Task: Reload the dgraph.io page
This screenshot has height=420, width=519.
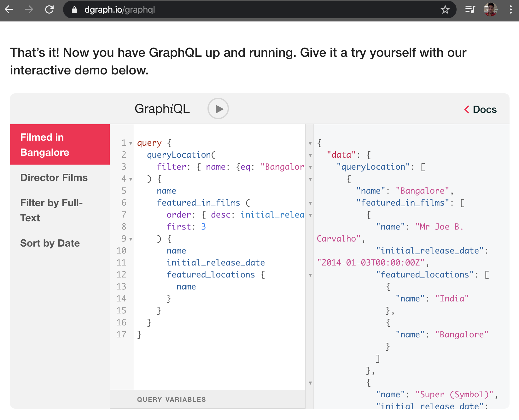Action: tap(49, 9)
